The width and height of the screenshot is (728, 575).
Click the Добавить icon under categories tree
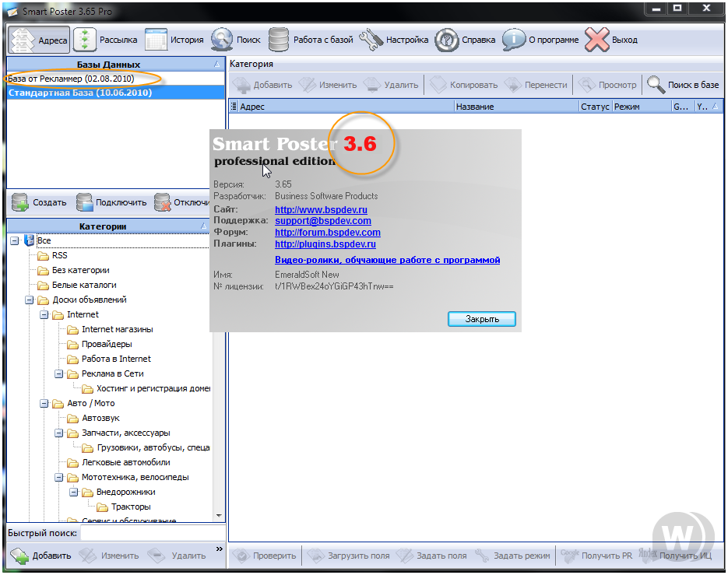(x=19, y=556)
